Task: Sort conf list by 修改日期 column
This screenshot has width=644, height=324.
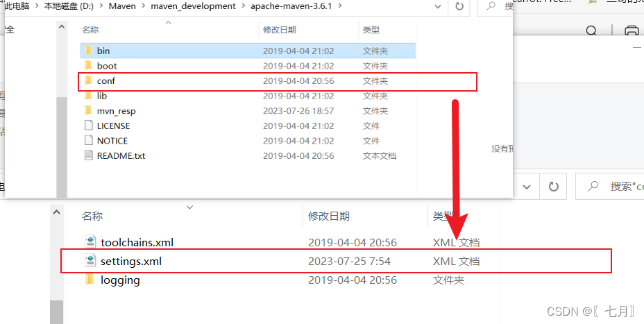Action: point(329,216)
